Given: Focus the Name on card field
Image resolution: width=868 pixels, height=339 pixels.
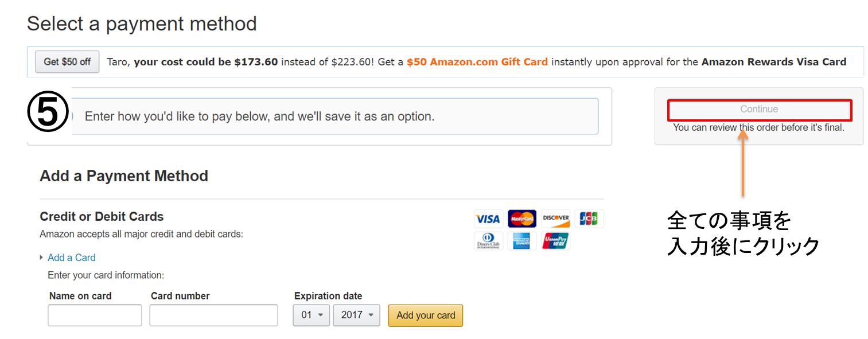Looking at the screenshot, I should 95,315.
